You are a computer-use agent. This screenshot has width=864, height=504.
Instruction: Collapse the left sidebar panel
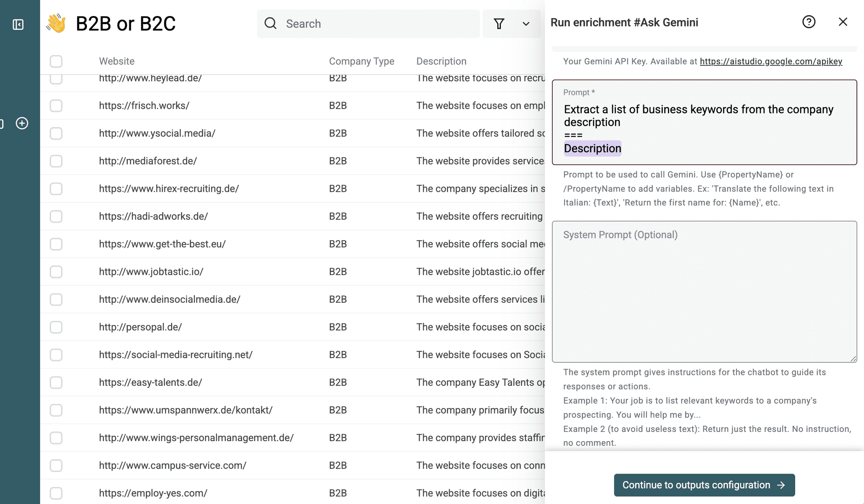[18, 24]
